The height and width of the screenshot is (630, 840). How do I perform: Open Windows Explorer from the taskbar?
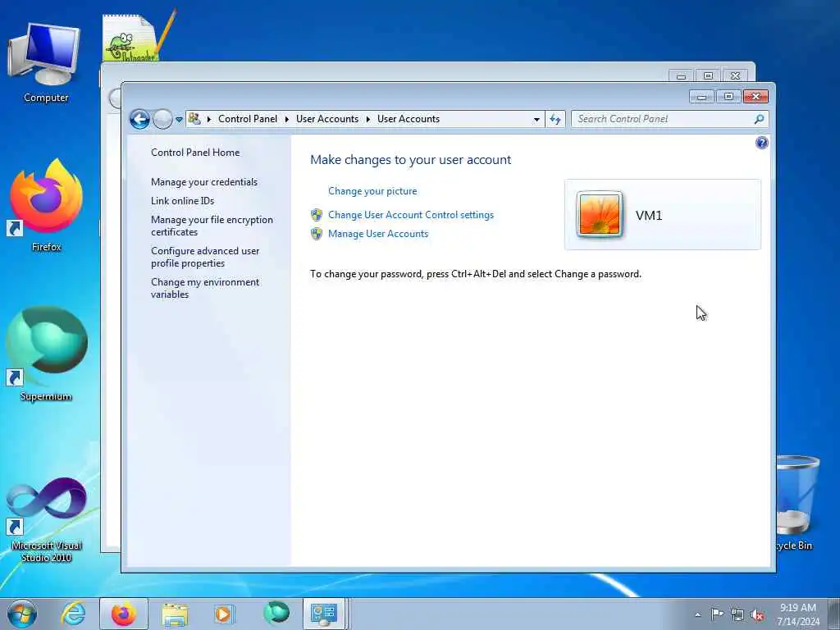tap(175, 614)
